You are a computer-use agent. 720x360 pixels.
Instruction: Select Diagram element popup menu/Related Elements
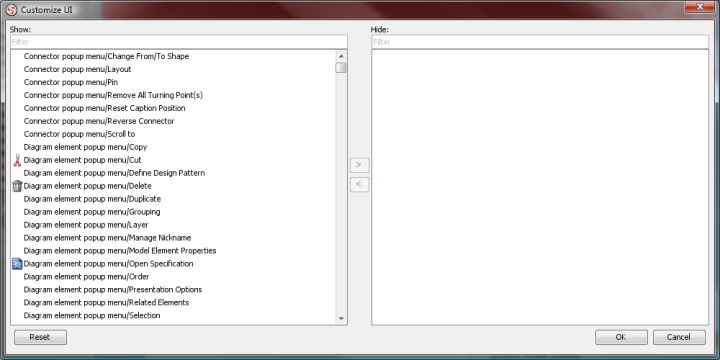coord(106,303)
